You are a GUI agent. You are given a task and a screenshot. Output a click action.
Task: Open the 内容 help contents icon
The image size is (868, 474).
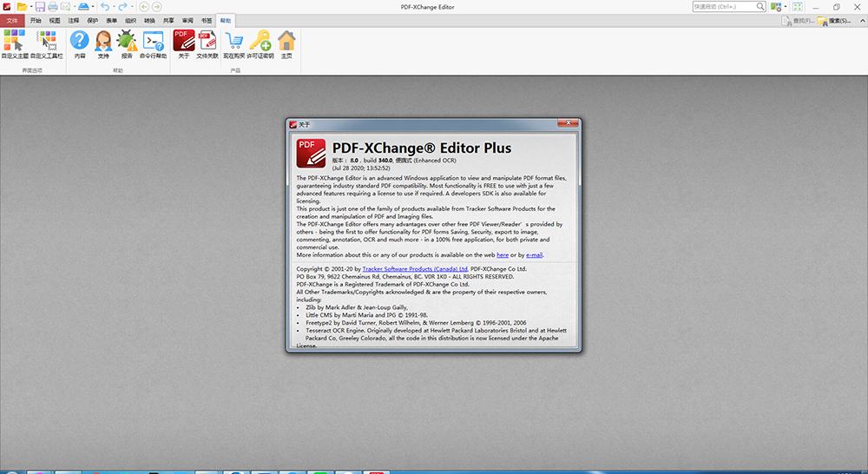[x=80, y=43]
